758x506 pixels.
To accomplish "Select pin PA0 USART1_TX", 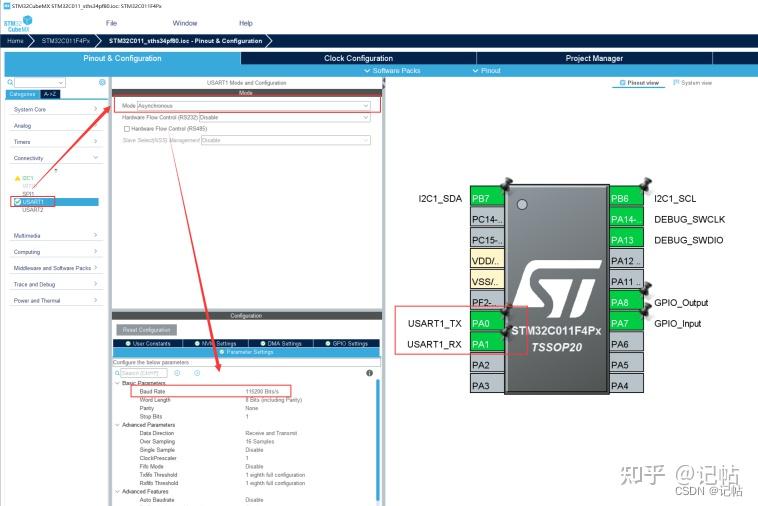I will click(487, 323).
